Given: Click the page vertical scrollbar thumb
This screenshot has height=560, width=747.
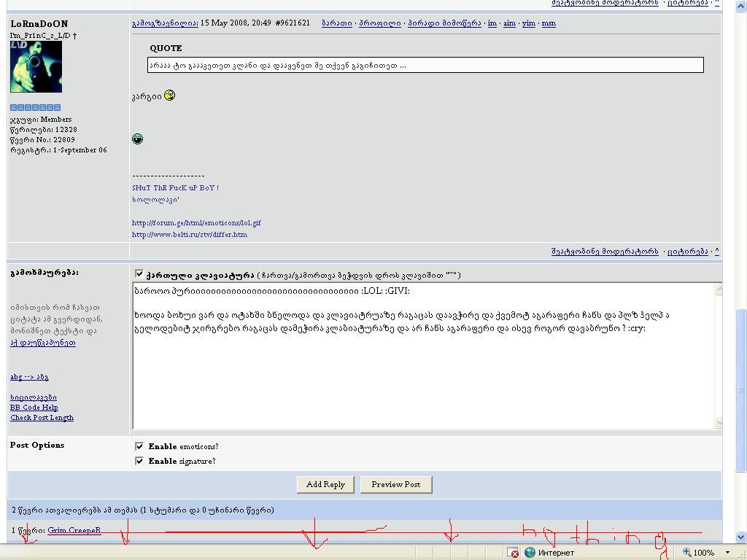Looking at the screenshot, I should tap(741, 390).
